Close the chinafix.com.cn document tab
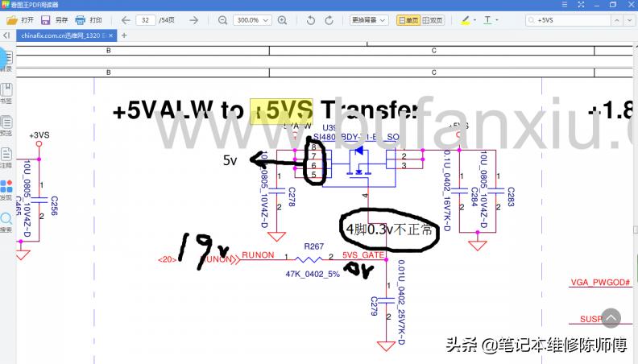Screen dimensions: 638x364 (x=111, y=35)
